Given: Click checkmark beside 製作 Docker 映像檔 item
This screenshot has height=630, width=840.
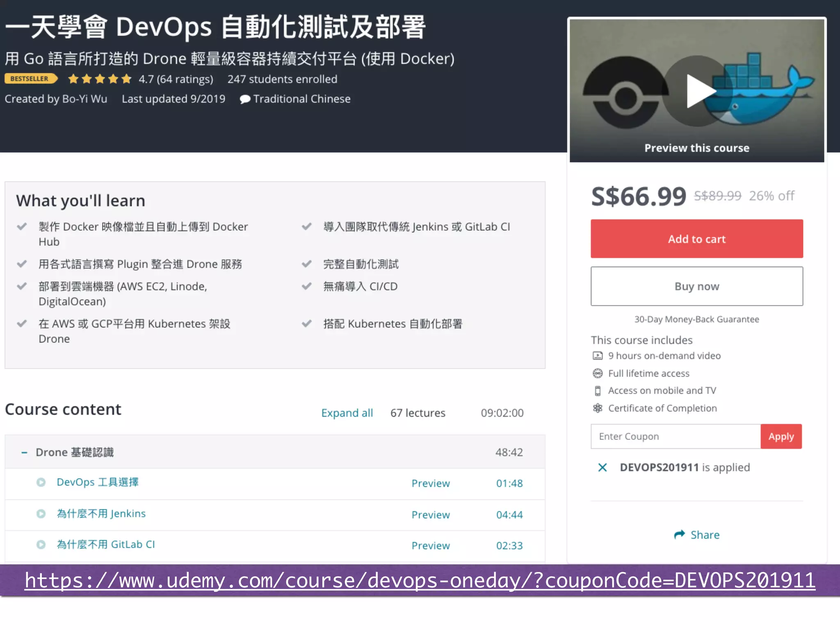Looking at the screenshot, I should tap(22, 226).
